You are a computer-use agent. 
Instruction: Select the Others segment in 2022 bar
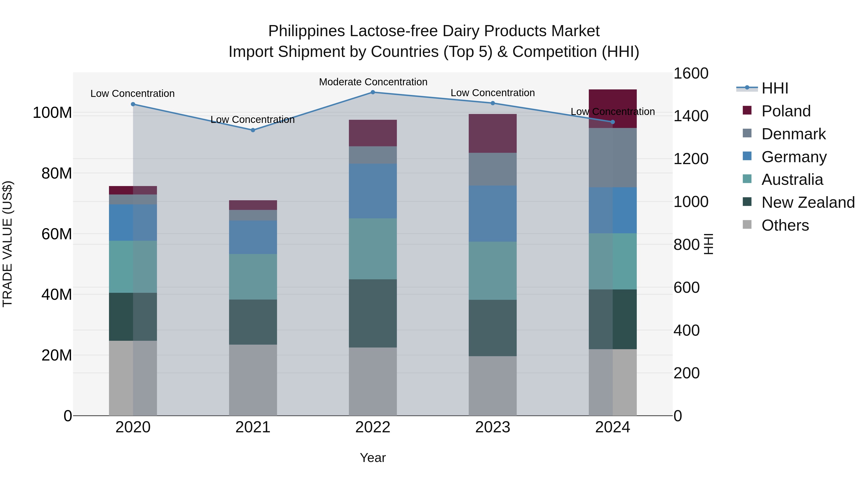click(x=373, y=381)
